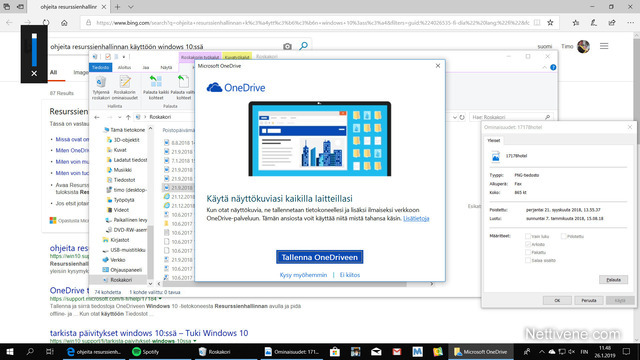
Task: Open the Bing hamburger menu
Action: 604,46
